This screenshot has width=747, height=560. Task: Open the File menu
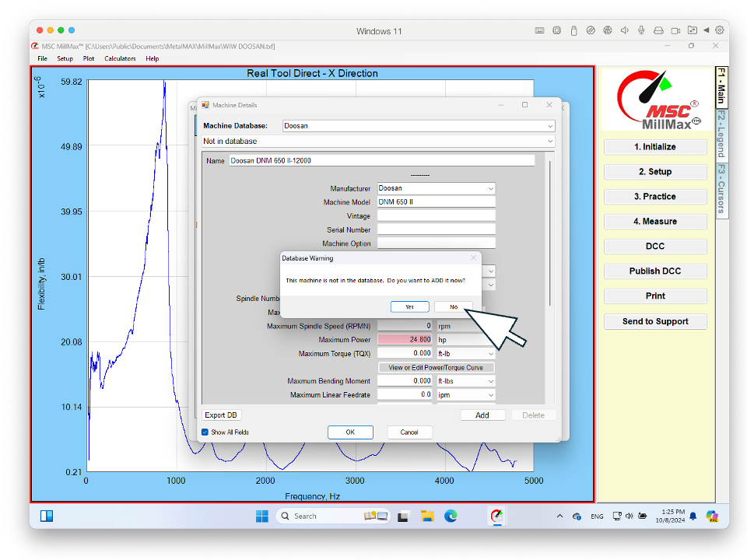pyautogui.click(x=42, y=58)
